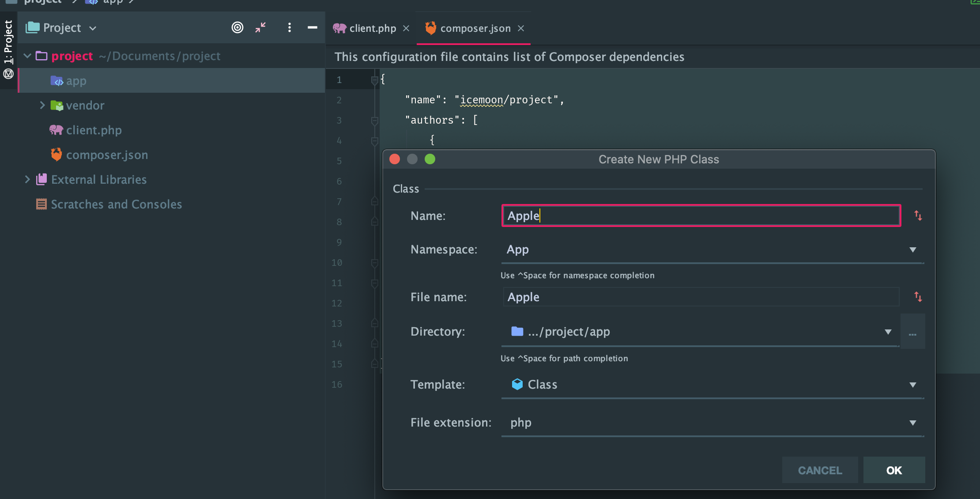
Task: Expand the vendor folder
Action: tap(42, 106)
